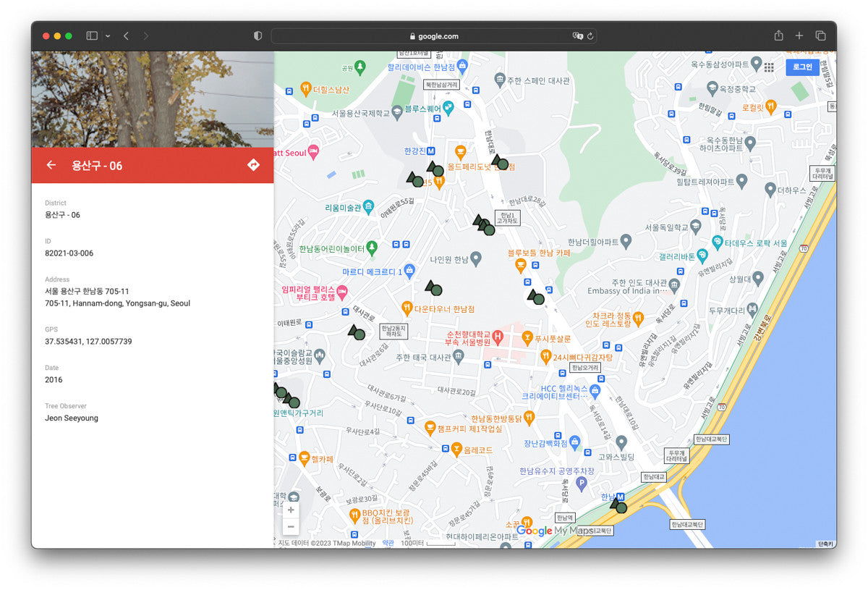Reload the page
Image resolution: width=868 pixels, height=590 pixels.
[x=591, y=36]
